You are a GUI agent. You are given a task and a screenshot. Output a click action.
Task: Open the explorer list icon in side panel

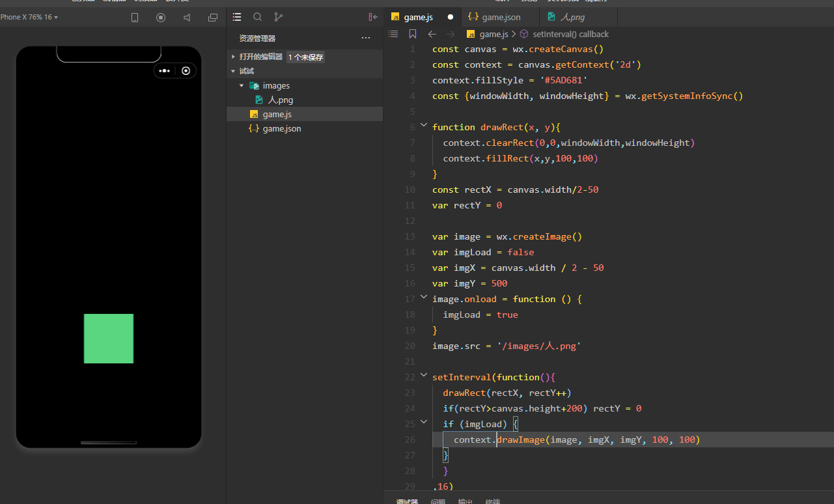[237, 17]
